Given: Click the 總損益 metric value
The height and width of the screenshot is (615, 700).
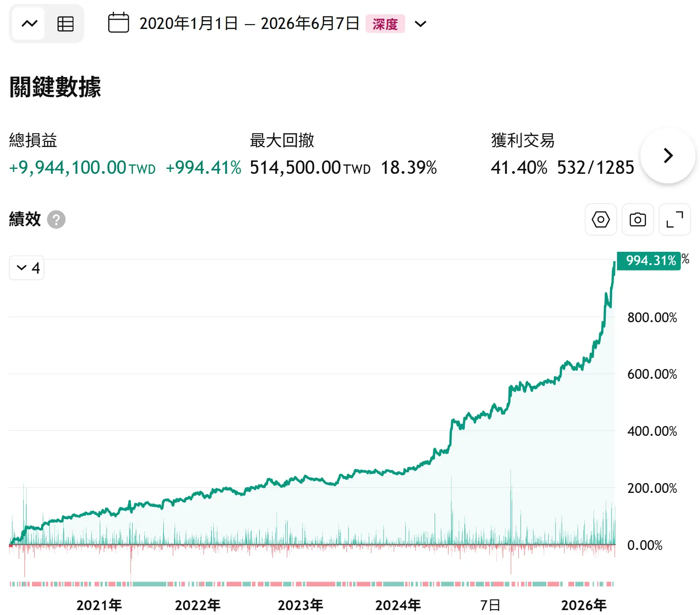Looking at the screenshot, I should pyautogui.click(x=82, y=168).
